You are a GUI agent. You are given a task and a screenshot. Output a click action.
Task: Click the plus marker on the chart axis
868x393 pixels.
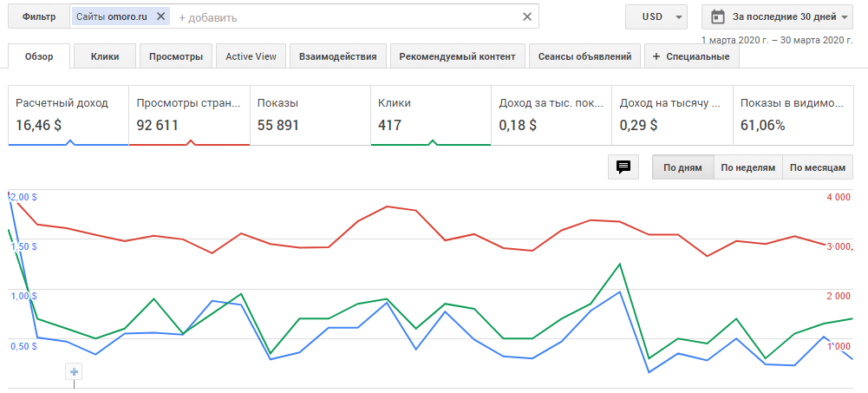coord(74,371)
